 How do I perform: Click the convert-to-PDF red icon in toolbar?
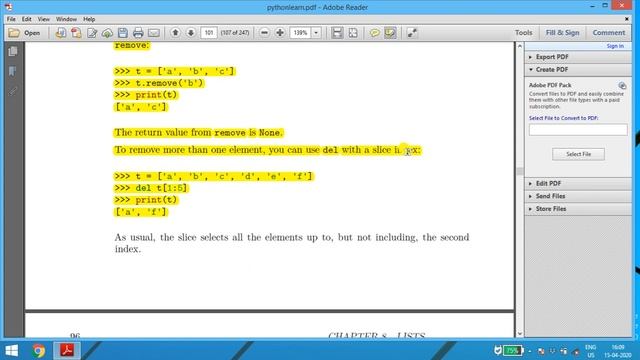(76, 33)
